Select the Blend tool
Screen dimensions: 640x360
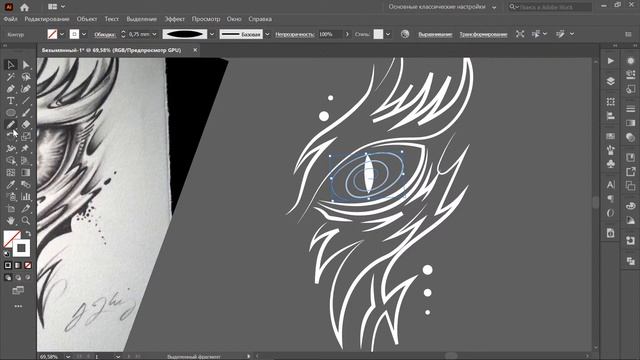click(x=26, y=184)
